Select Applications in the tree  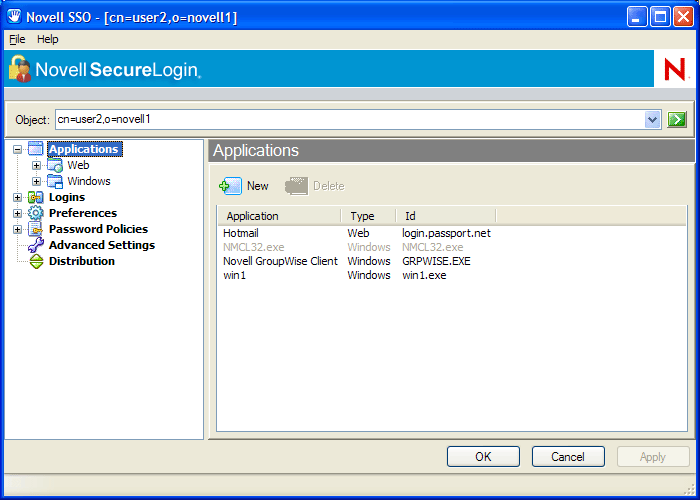coord(83,149)
